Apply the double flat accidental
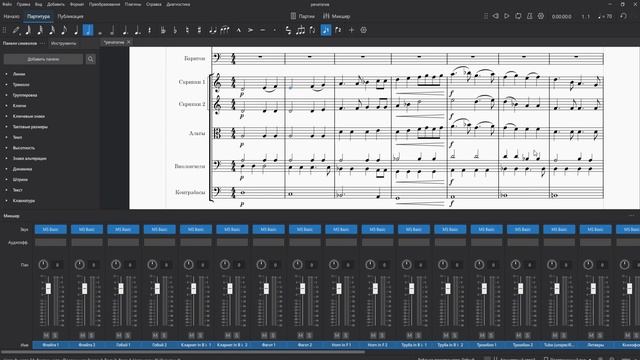 [x=163, y=30]
